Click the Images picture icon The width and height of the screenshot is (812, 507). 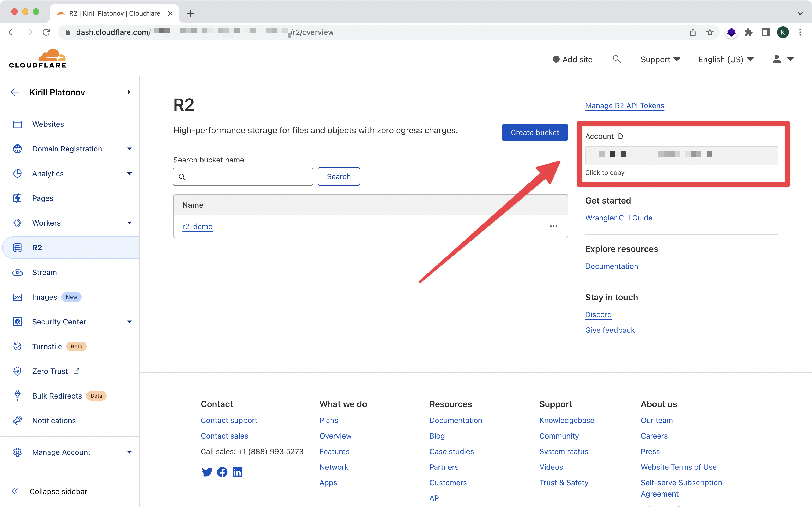[17, 297]
